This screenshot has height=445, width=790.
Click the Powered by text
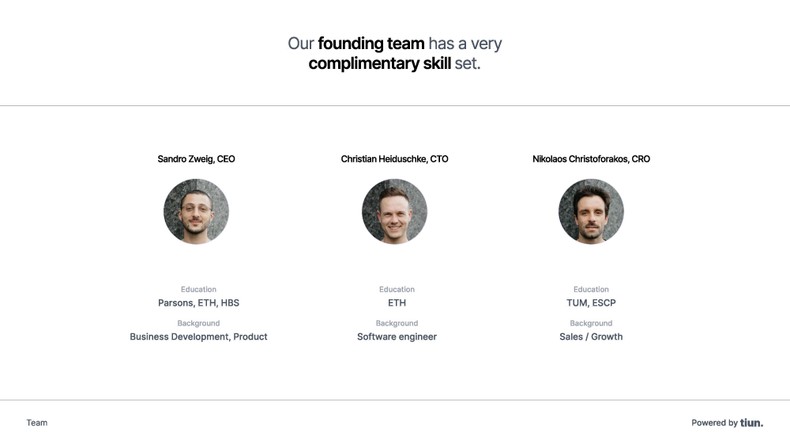(x=714, y=423)
